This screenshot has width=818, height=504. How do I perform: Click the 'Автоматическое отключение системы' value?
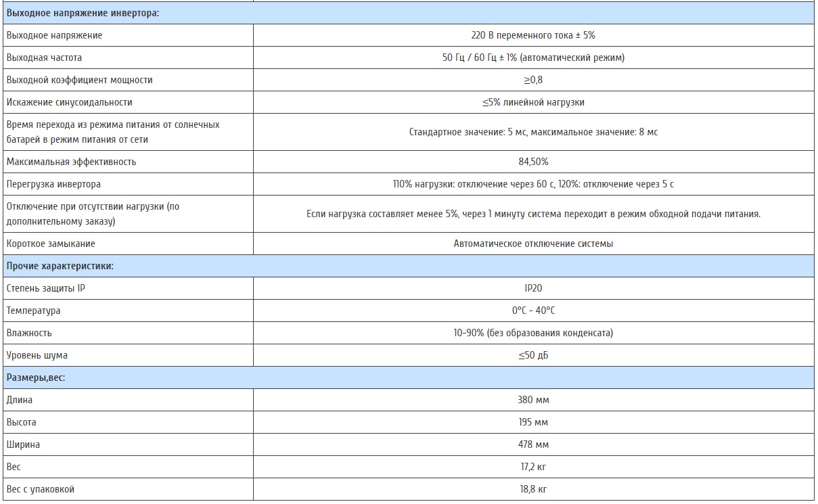(x=533, y=244)
